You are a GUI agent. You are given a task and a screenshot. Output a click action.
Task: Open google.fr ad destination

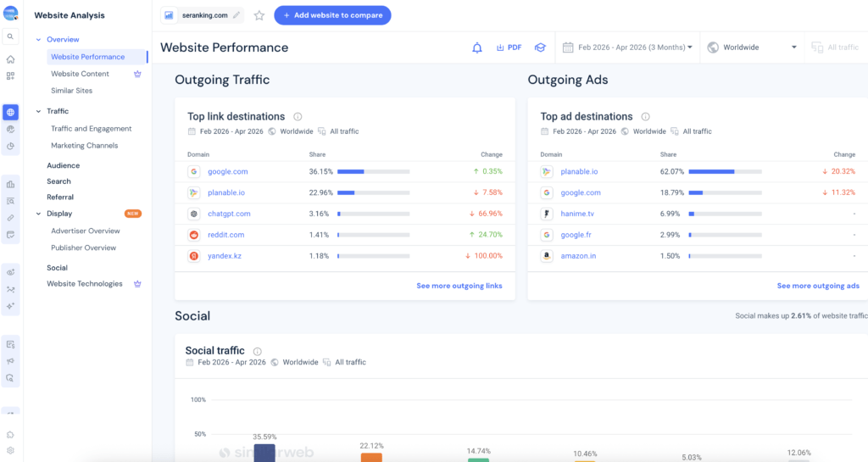coord(576,235)
